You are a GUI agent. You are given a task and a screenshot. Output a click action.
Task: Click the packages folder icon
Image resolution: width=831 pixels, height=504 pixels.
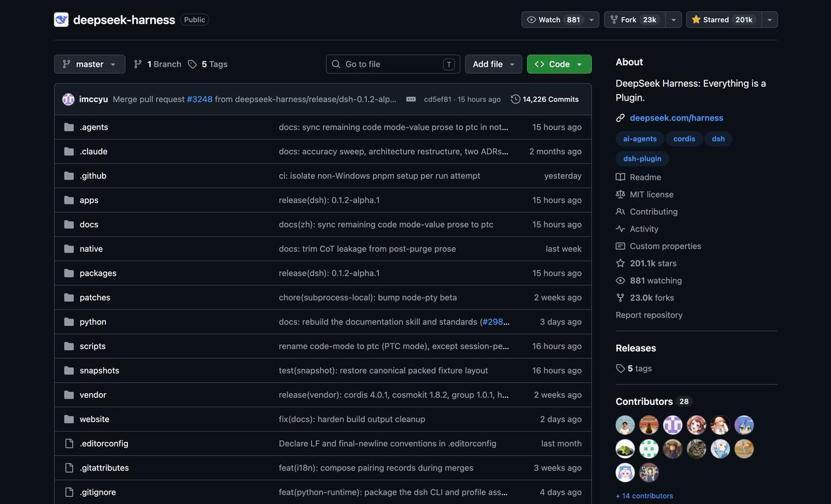pyautogui.click(x=69, y=273)
